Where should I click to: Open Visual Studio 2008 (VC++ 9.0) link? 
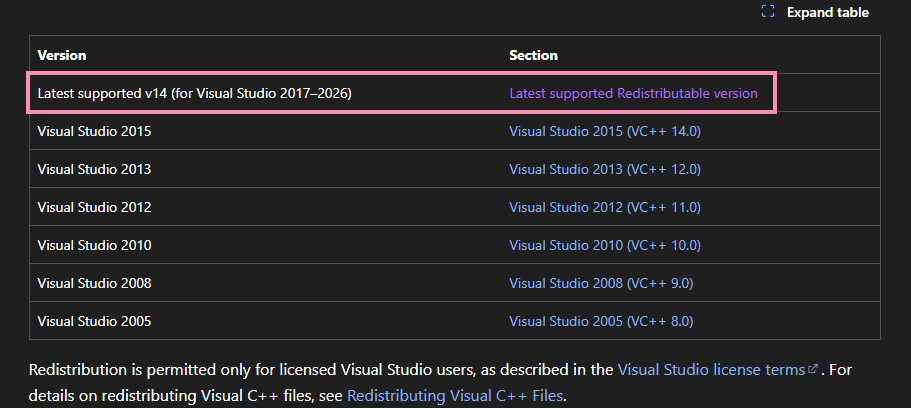pyautogui.click(x=601, y=283)
